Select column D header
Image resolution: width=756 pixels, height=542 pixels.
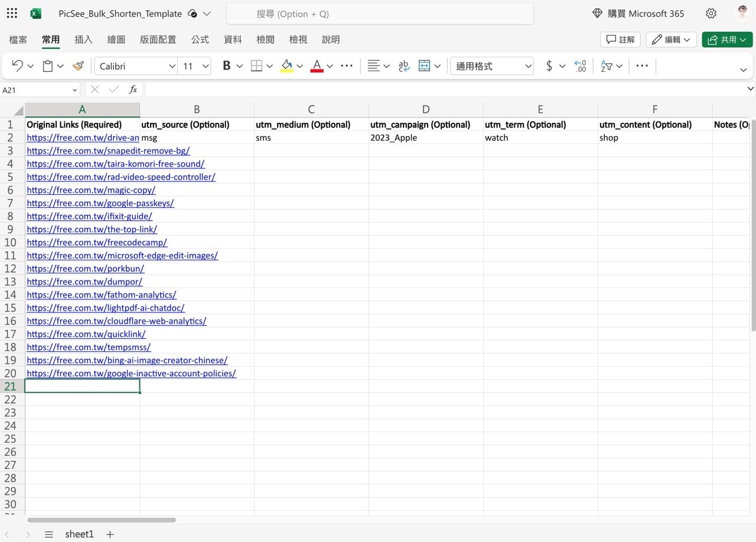426,110
